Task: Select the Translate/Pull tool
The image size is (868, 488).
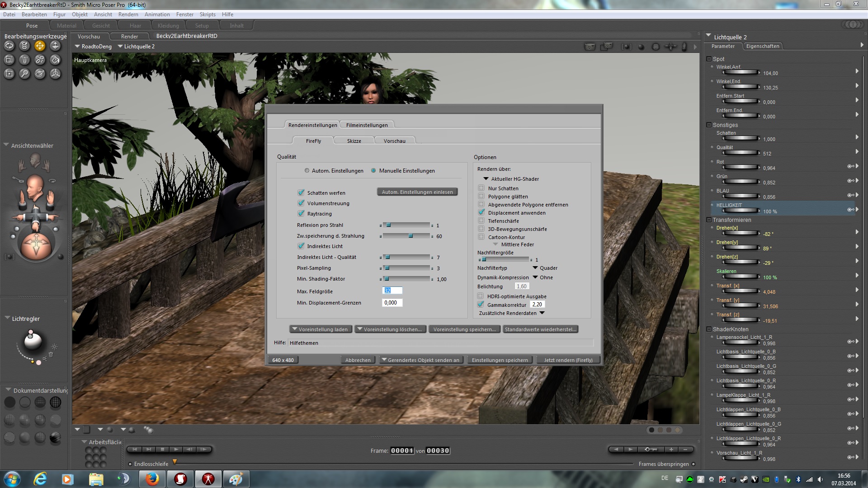Action: [40, 46]
